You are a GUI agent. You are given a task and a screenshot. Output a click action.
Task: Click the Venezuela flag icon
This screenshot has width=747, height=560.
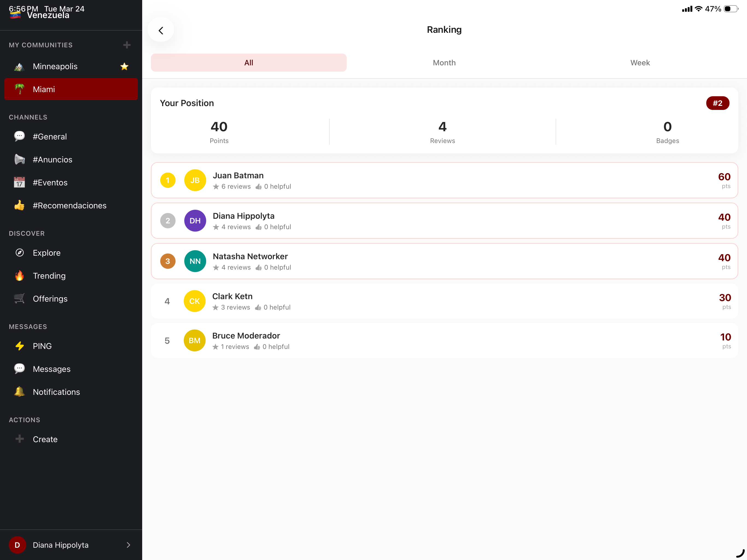[x=15, y=15]
